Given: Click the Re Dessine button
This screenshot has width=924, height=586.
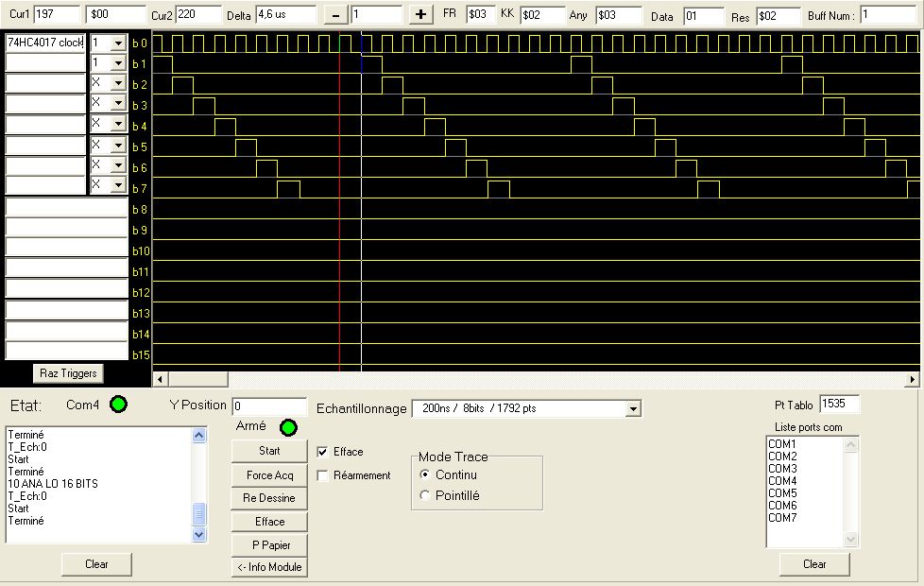Looking at the screenshot, I should (269, 498).
